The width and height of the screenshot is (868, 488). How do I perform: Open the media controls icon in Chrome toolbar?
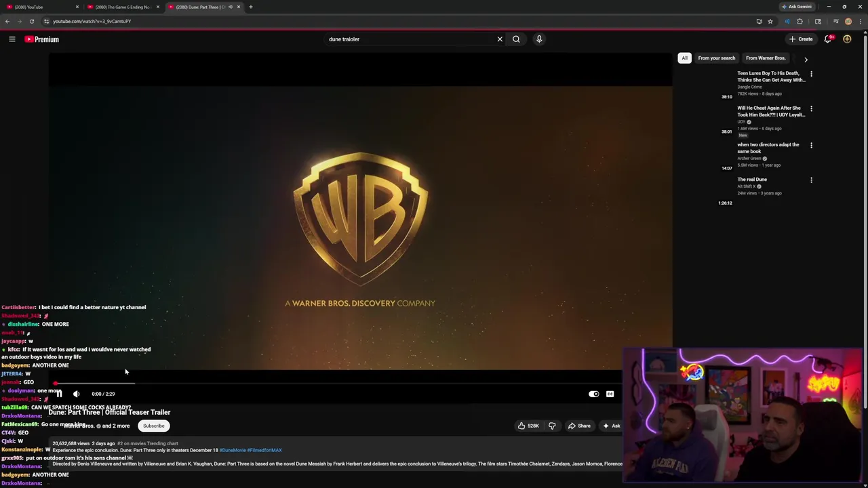(835, 21)
